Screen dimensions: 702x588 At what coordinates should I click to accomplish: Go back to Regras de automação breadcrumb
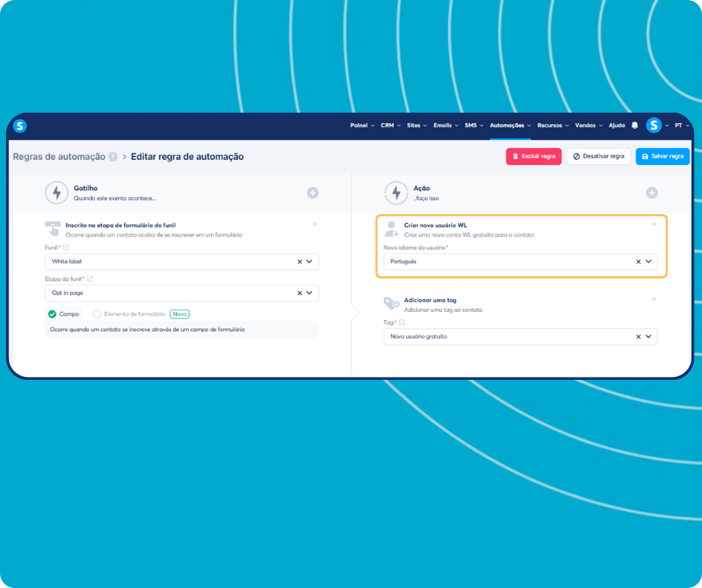point(59,157)
